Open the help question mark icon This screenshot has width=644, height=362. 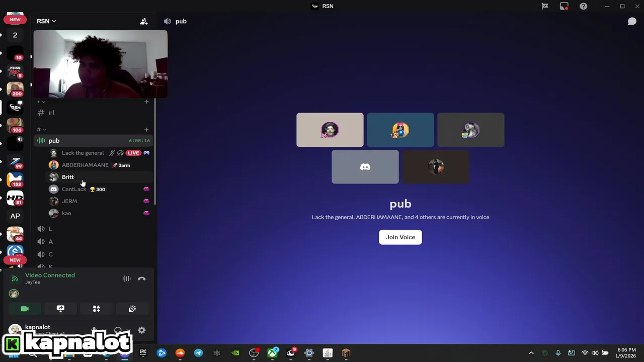(583, 6)
